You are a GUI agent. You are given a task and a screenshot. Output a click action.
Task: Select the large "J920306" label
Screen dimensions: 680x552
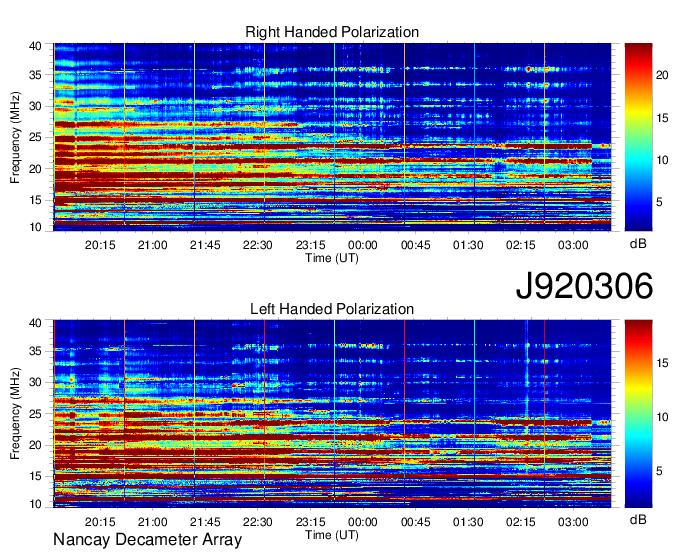tap(584, 285)
